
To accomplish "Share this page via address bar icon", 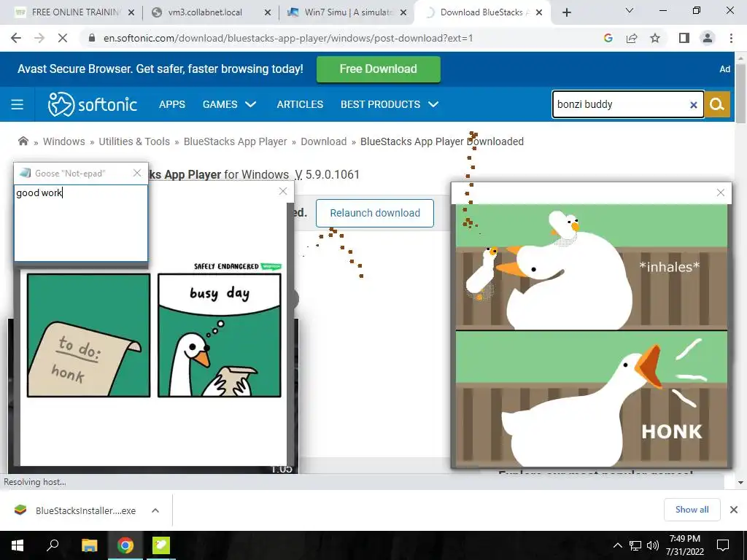I will pos(632,38).
